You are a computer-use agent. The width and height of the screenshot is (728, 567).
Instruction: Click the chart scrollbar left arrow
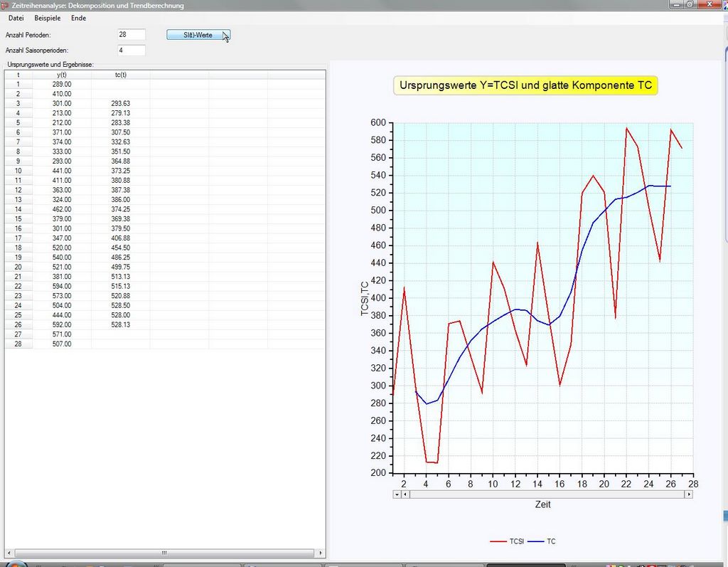(405, 494)
